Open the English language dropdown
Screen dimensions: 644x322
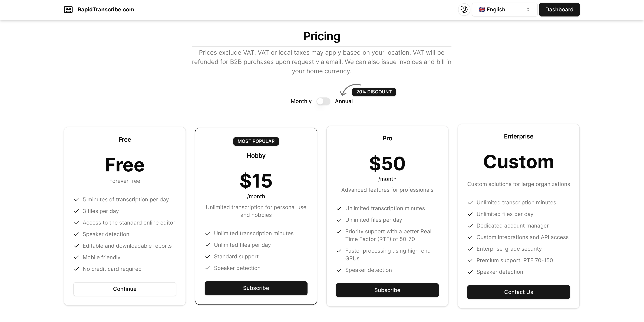(504, 9)
